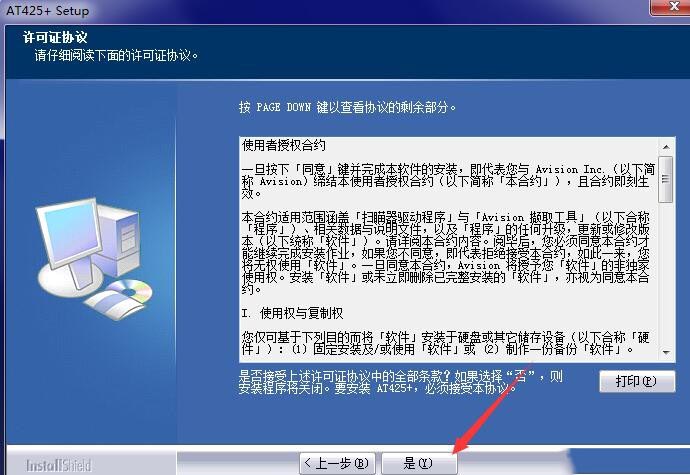Click the 是(Y) button to accept
The height and width of the screenshot is (475, 690).
pos(419,463)
